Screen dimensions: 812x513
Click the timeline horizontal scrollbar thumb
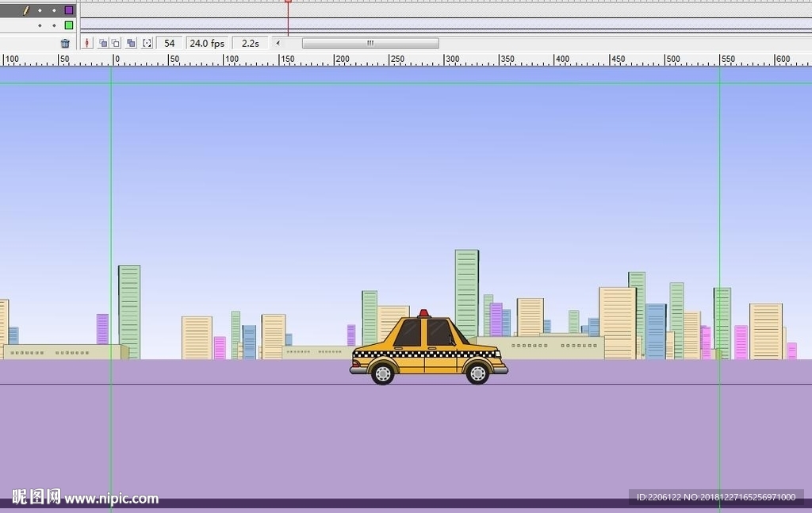[x=370, y=44]
